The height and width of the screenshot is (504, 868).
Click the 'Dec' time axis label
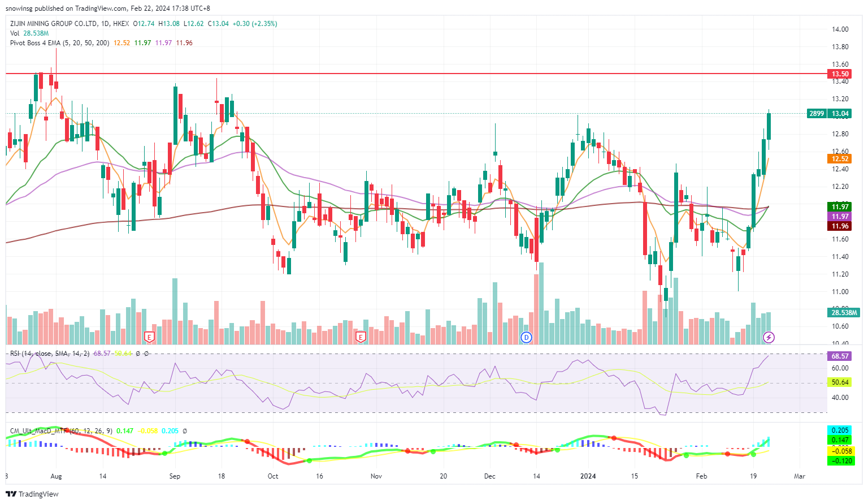click(490, 476)
